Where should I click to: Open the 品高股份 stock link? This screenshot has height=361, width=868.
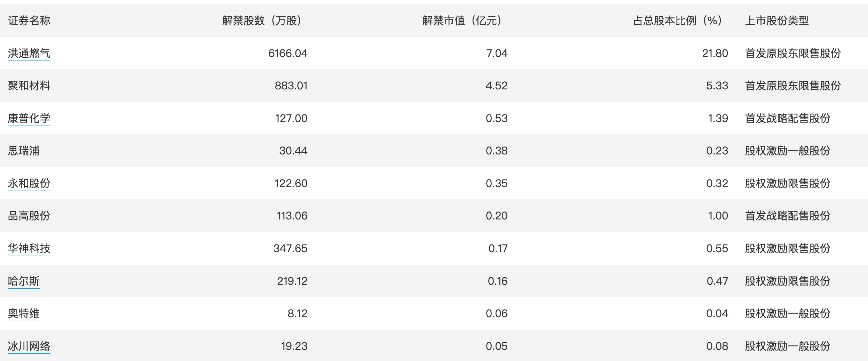[x=29, y=216]
